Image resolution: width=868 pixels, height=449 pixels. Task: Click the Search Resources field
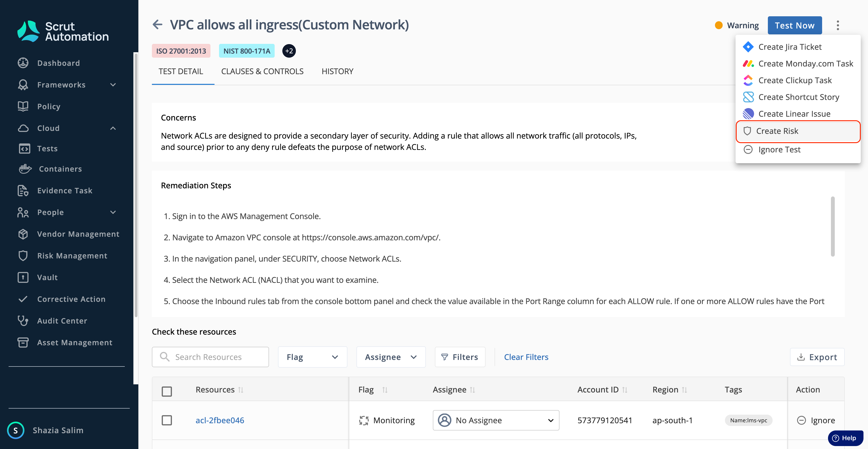point(210,357)
